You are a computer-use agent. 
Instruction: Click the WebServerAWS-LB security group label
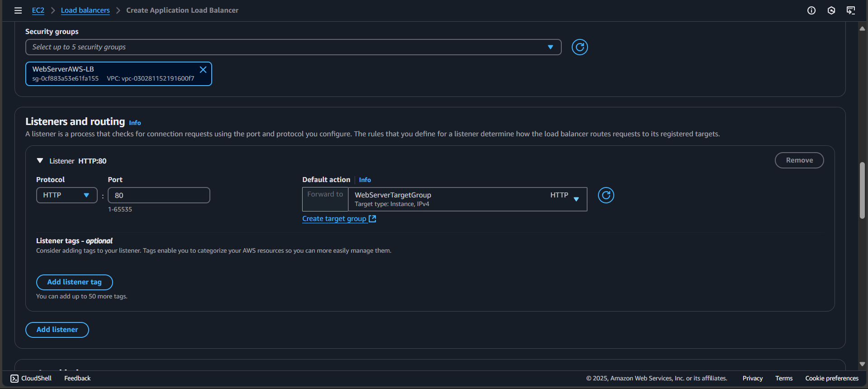(x=63, y=69)
